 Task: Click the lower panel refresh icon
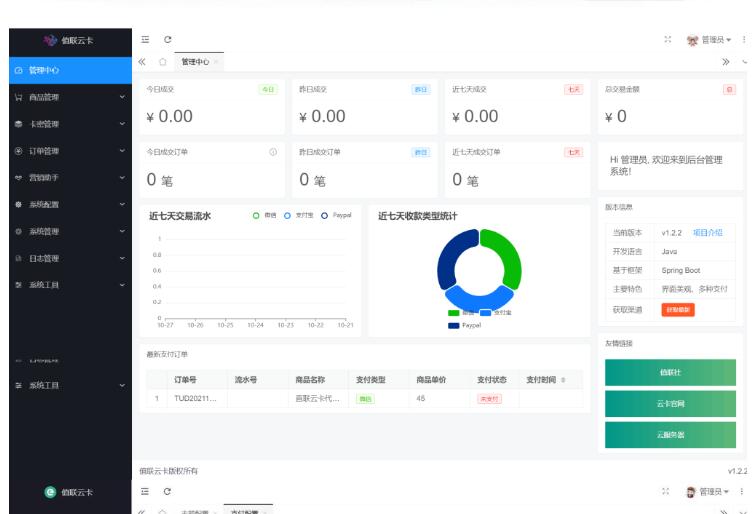pyautogui.click(x=167, y=491)
